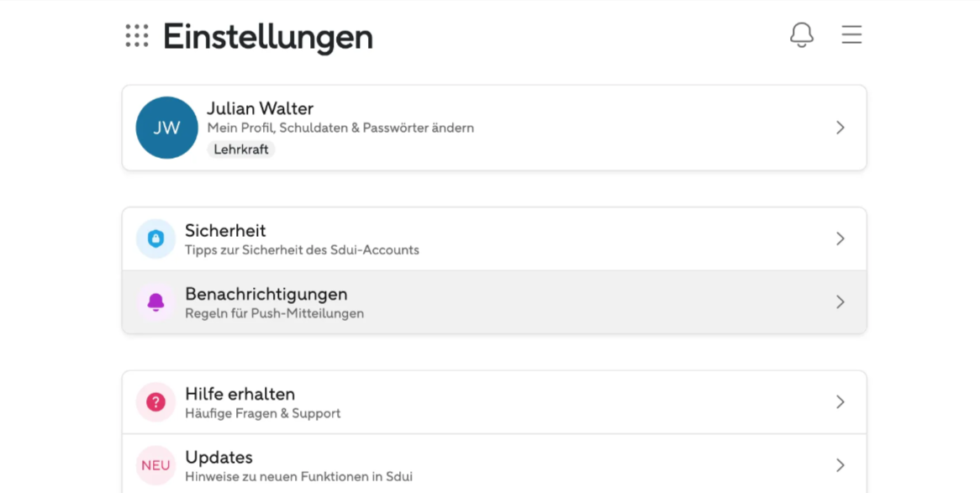Click the blue Sicherheit shield icon

click(x=155, y=239)
